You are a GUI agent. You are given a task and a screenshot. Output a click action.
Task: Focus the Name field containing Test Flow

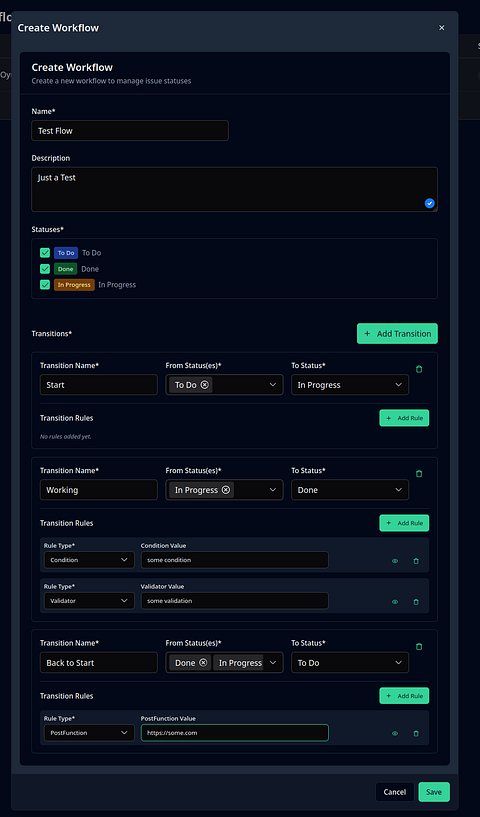point(130,131)
